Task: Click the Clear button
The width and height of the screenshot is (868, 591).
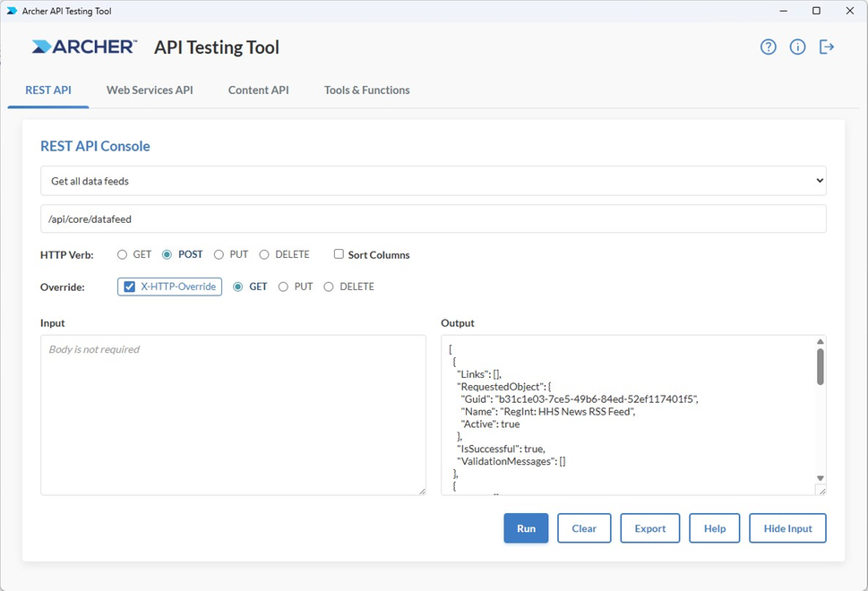Action: pos(584,528)
